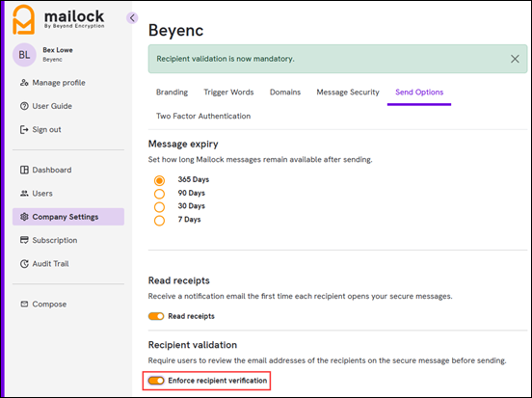Select the Send Options tab

[x=419, y=92]
